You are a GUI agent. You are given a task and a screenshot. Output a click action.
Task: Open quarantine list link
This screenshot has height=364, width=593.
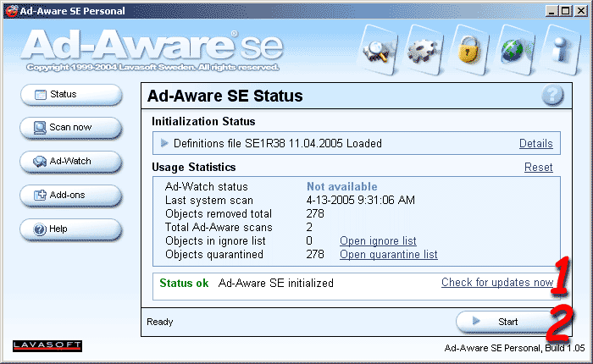pyautogui.click(x=389, y=254)
